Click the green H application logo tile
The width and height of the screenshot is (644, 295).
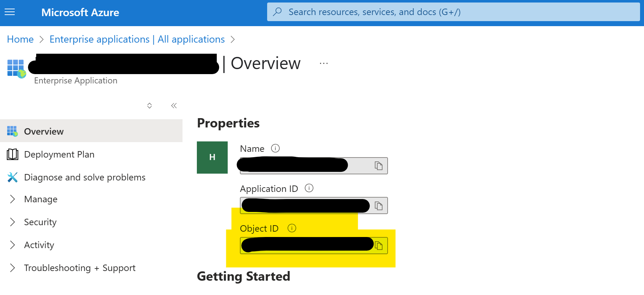[212, 158]
